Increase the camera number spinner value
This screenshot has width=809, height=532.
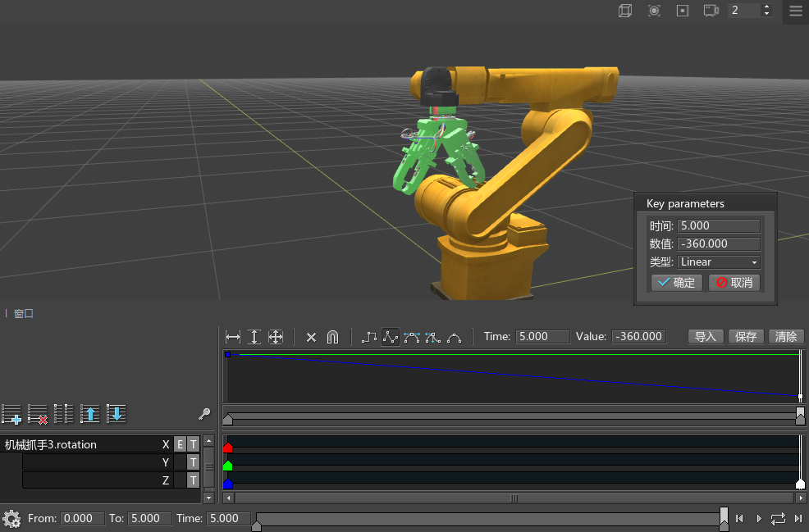coord(766,7)
